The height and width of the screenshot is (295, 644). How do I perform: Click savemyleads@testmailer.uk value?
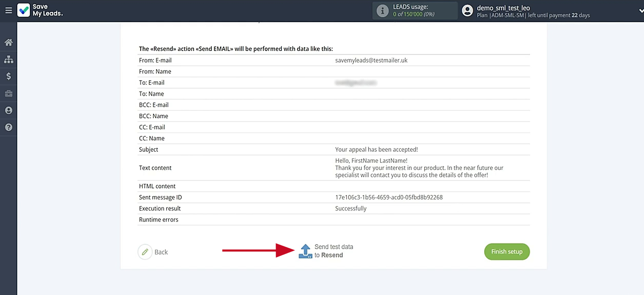[x=371, y=60]
